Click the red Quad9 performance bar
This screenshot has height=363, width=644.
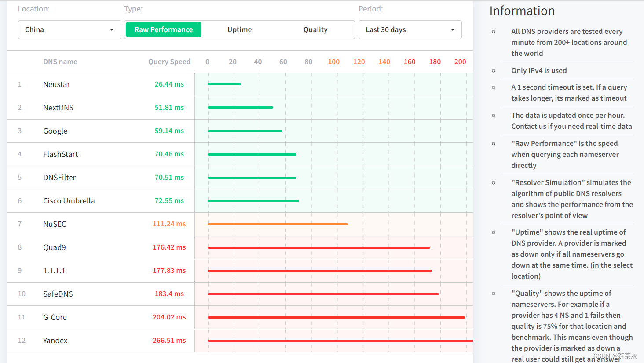319,247
